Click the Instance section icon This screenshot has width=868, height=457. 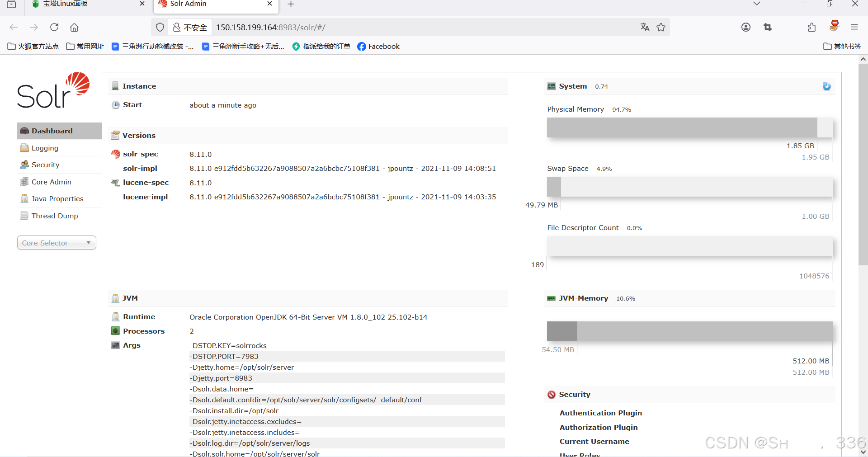pyautogui.click(x=115, y=86)
